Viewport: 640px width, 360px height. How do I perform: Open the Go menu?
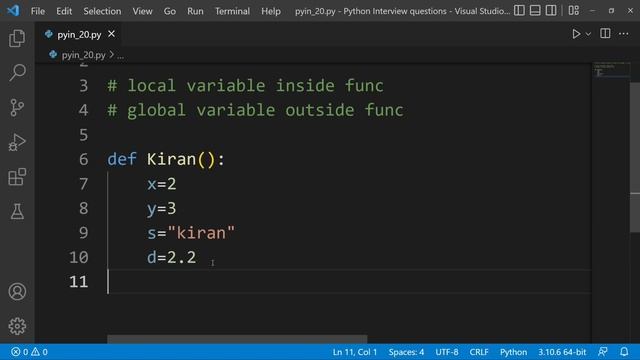(170, 11)
